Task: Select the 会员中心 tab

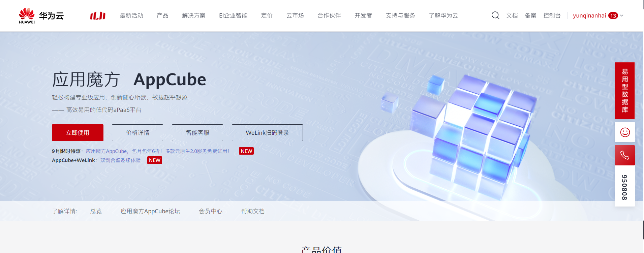Action: click(211, 211)
